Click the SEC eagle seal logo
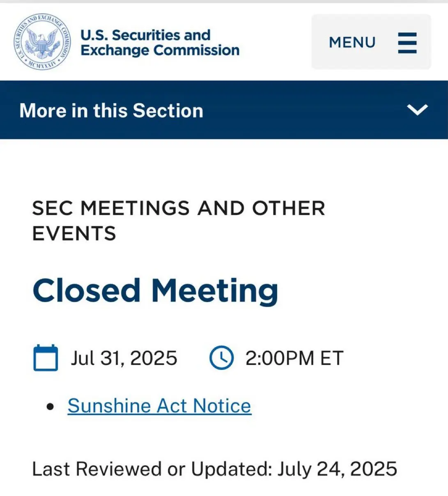The height and width of the screenshot is (496, 448). coord(43,42)
